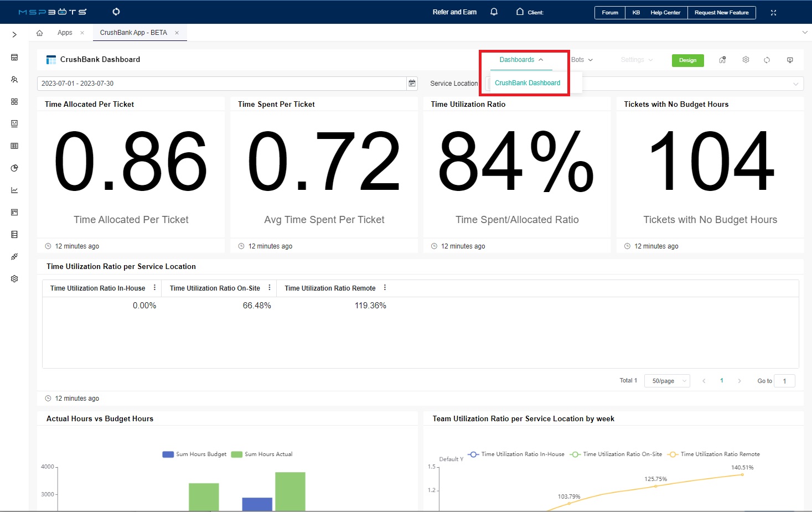This screenshot has width=812, height=512.
Task: Open the settings gear icon in the sidebar
Action: (14, 278)
